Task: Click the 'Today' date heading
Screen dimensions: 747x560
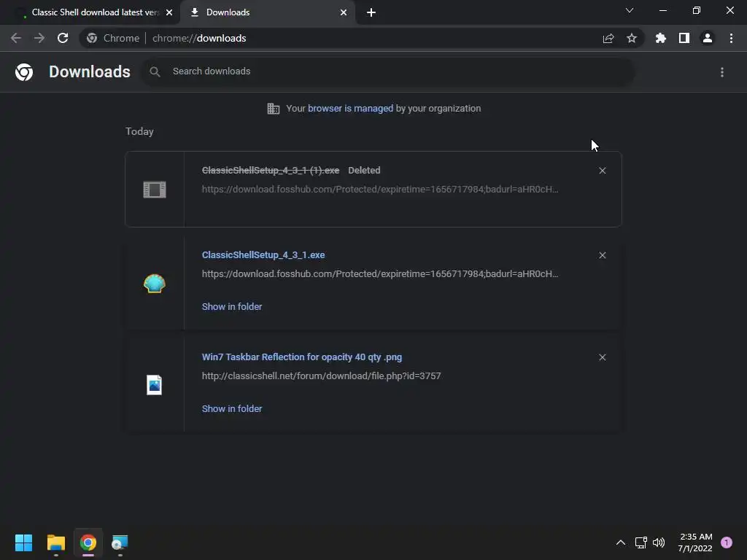Action: point(139,131)
